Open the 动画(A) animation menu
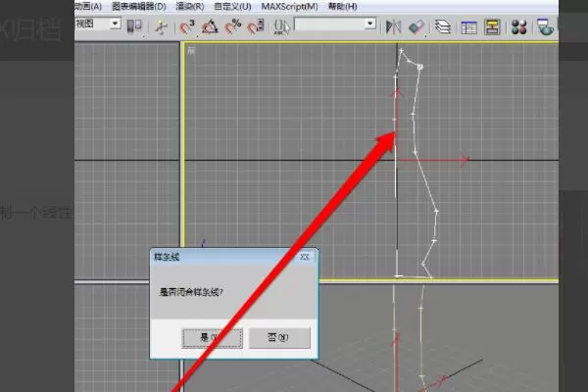Screen dimensions: 588x392 [88, 7]
